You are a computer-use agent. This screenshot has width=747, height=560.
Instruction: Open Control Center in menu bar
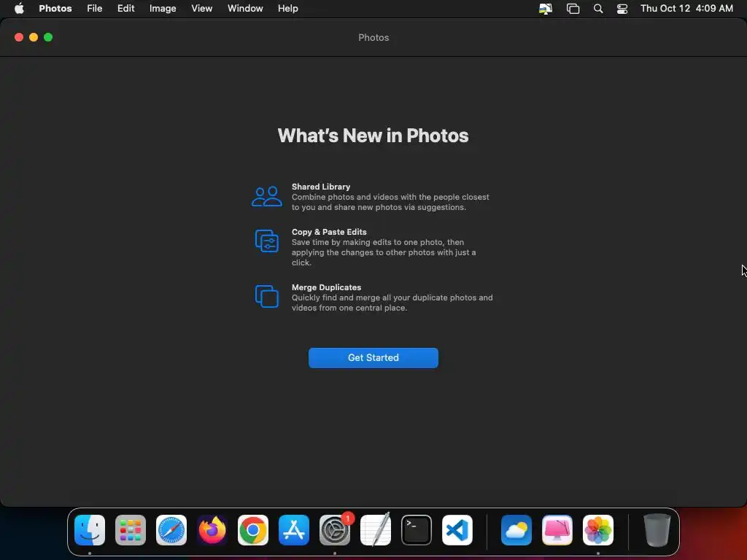pos(622,9)
